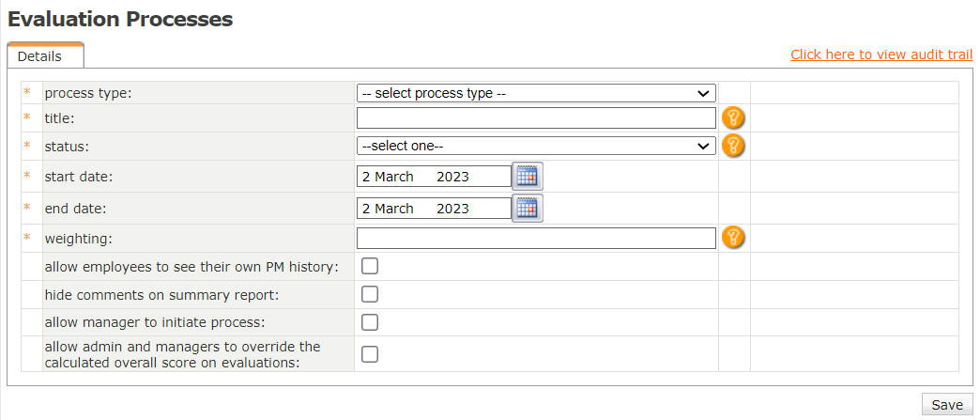Image resolution: width=980 pixels, height=420 pixels.
Task: Click the end date text field
Action: pos(433,209)
